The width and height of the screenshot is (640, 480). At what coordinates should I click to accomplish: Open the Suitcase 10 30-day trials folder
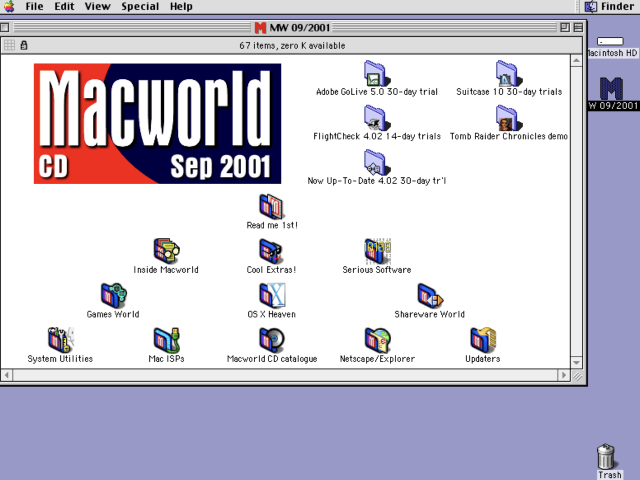coord(509,73)
